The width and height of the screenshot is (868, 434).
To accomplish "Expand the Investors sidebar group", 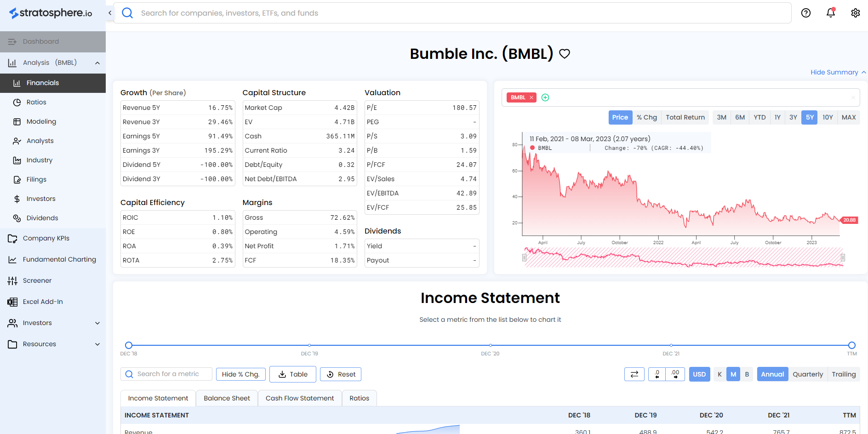I will point(97,323).
